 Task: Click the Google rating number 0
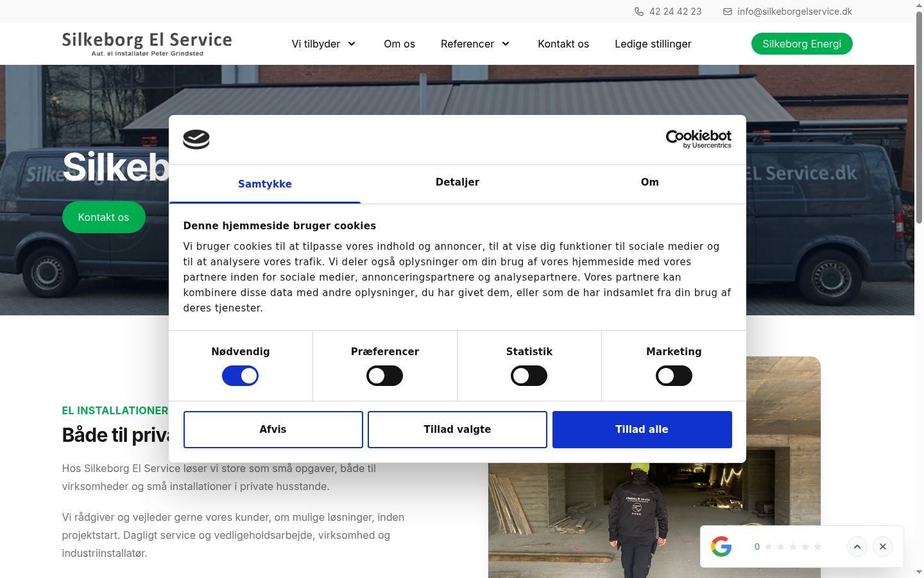tap(757, 547)
